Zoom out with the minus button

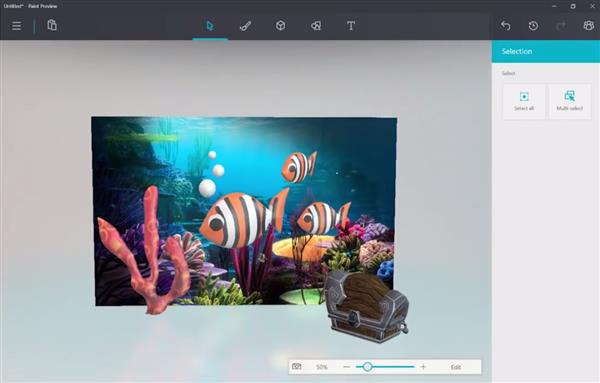(347, 367)
